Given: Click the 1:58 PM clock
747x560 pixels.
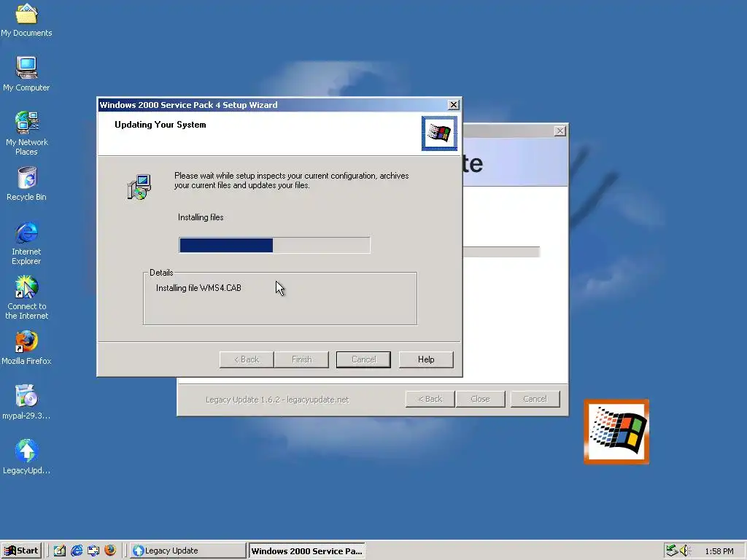Looking at the screenshot, I should [719, 551].
